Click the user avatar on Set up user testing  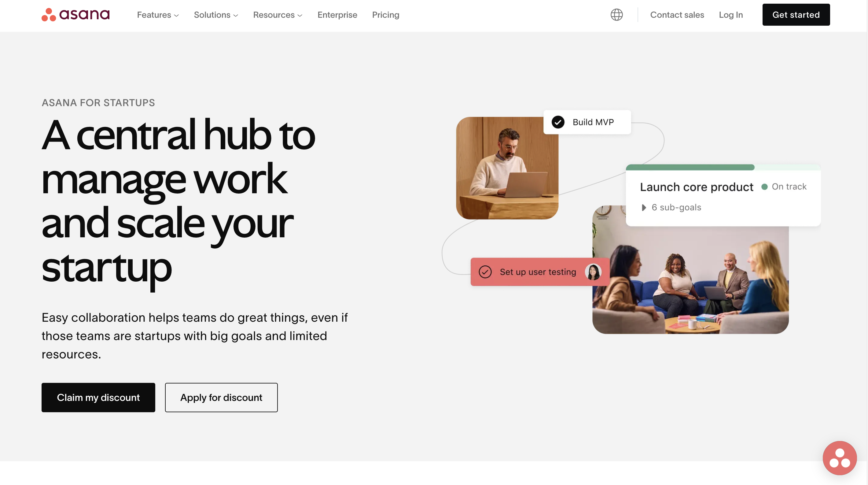click(593, 272)
